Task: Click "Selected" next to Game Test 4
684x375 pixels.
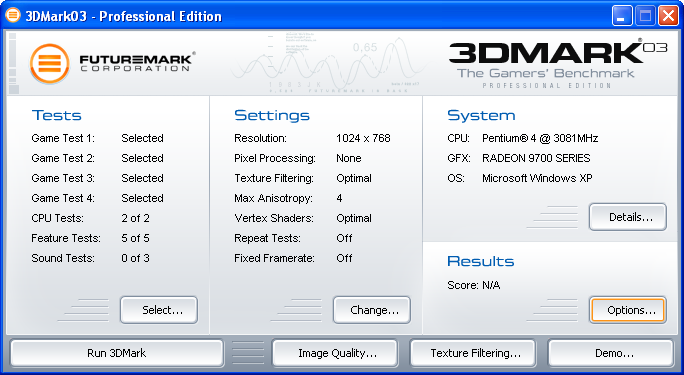Action: click(x=143, y=198)
